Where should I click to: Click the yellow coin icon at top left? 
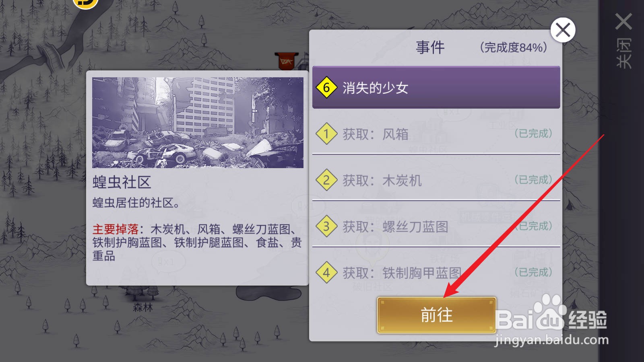pyautogui.click(x=85, y=2)
